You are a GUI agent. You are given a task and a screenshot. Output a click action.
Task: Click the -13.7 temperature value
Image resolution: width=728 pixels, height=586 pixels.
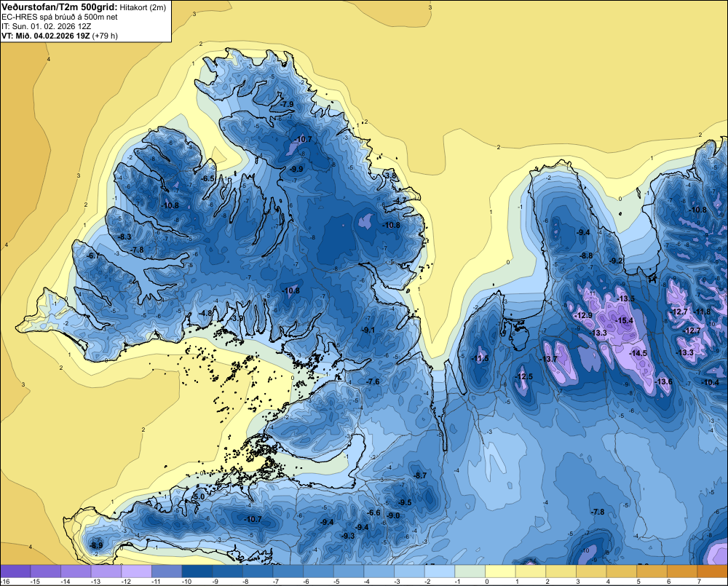click(x=548, y=359)
